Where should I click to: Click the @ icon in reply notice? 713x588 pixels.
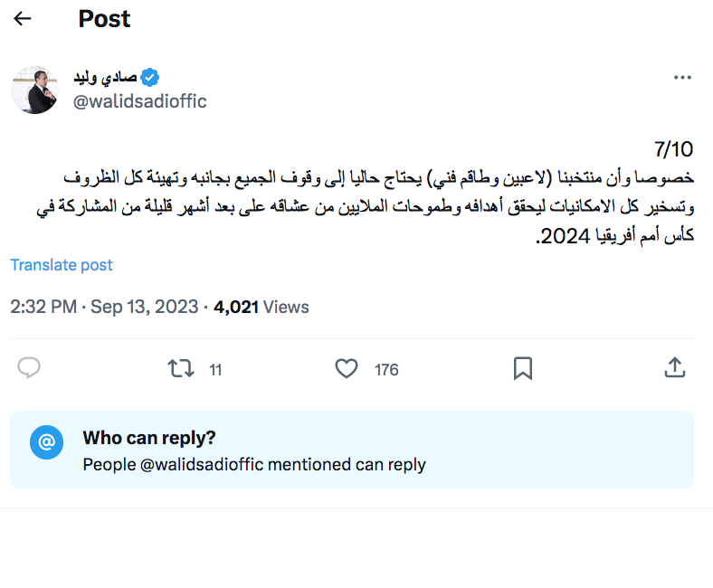pyautogui.click(x=46, y=442)
